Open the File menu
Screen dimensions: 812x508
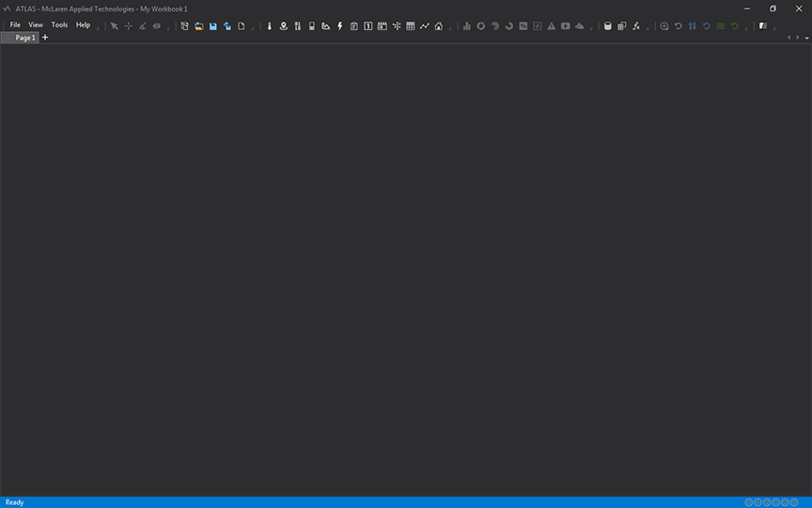(15, 25)
